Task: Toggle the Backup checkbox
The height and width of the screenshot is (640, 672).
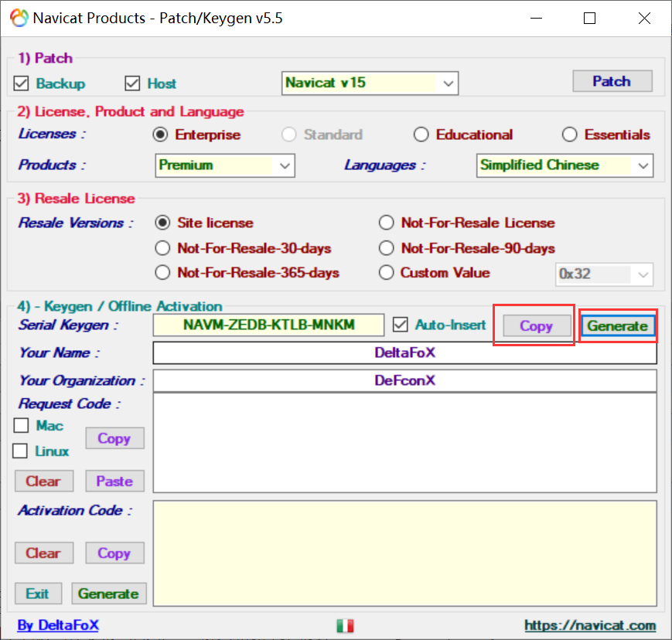Action: coord(21,83)
